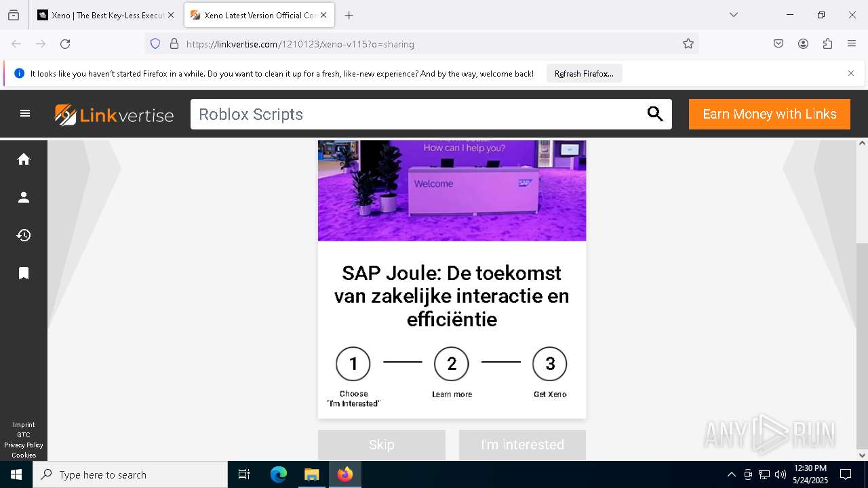The height and width of the screenshot is (488, 868).
Task: Click step 1 circle Choose I'm Interested
Action: pyautogui.click(x=353, y=364)
